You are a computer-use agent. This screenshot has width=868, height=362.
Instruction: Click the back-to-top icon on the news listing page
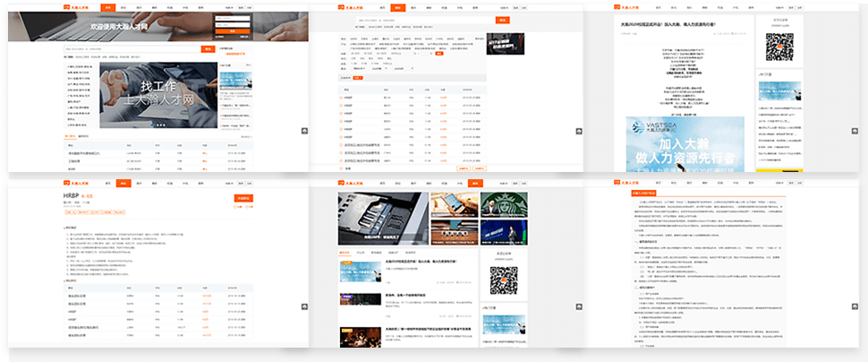tap(579, 306)
